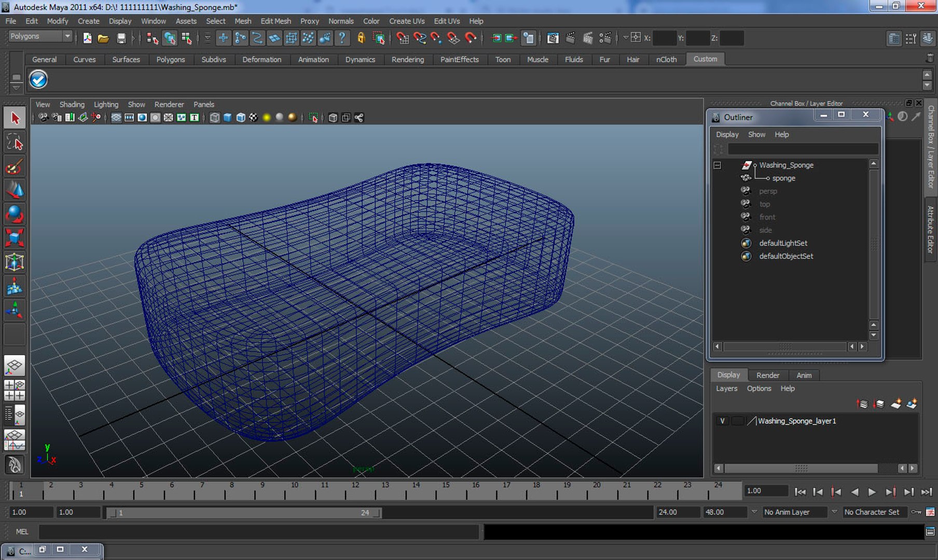Click the MEL command line input
This screenshot has height=560, width=938.
tap(258, 531)
